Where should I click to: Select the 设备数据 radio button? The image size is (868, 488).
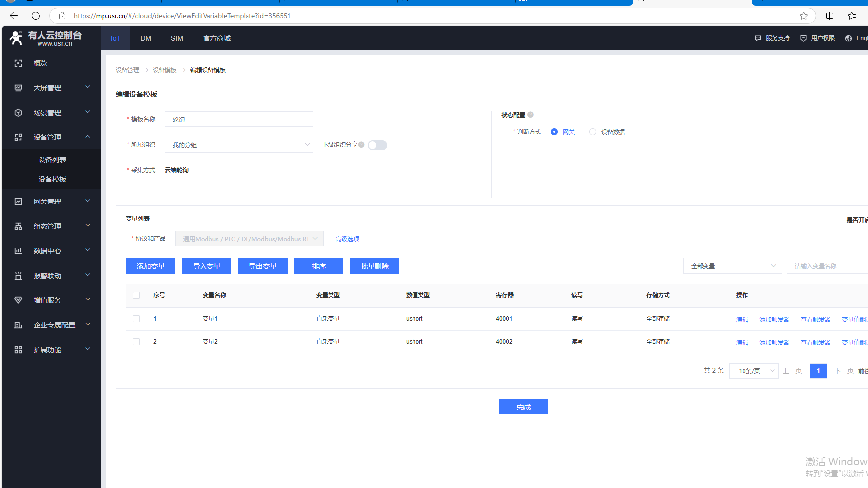[593, 132]
